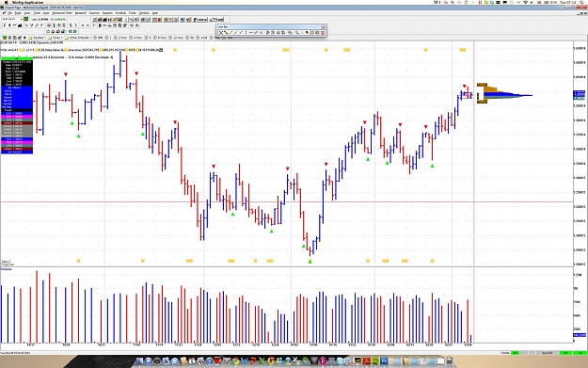
Task: Open Adobe Acrobat from the Dock
Action: [x=367, y=361]
